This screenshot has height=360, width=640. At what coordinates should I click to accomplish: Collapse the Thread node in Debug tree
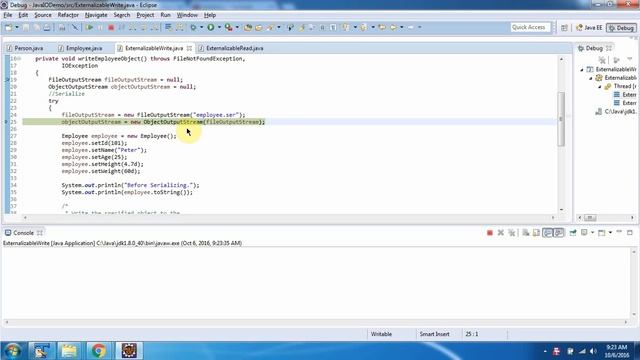600,87
